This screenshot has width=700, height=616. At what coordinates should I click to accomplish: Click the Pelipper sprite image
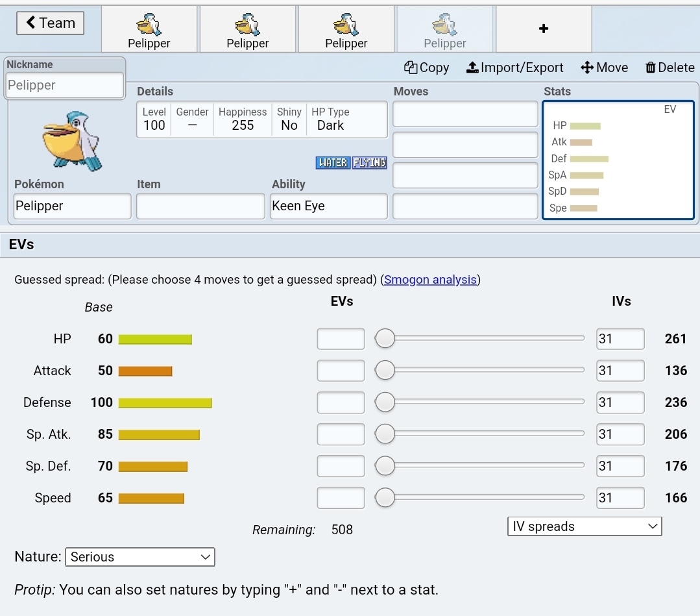pyautogui.click(x=72, y=141)
